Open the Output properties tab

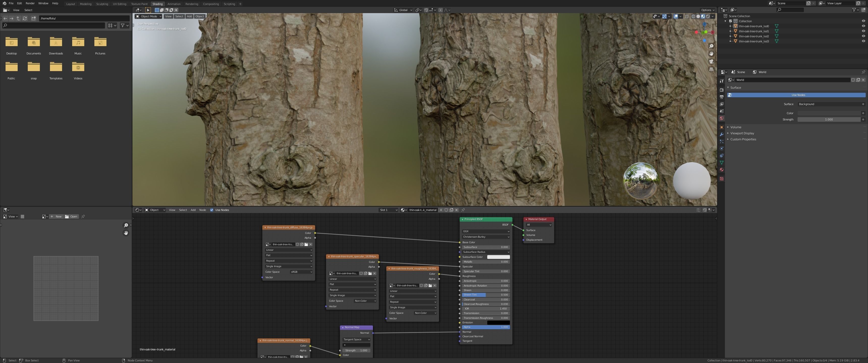pyautogui.click(x=721, y=97)
